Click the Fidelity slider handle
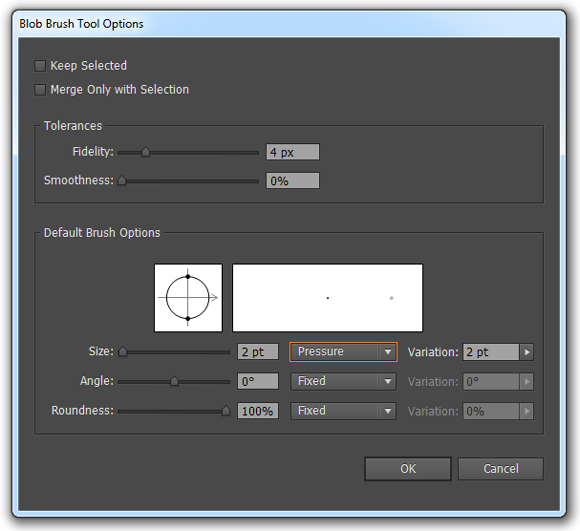580x531 pixels. [145, 152]
